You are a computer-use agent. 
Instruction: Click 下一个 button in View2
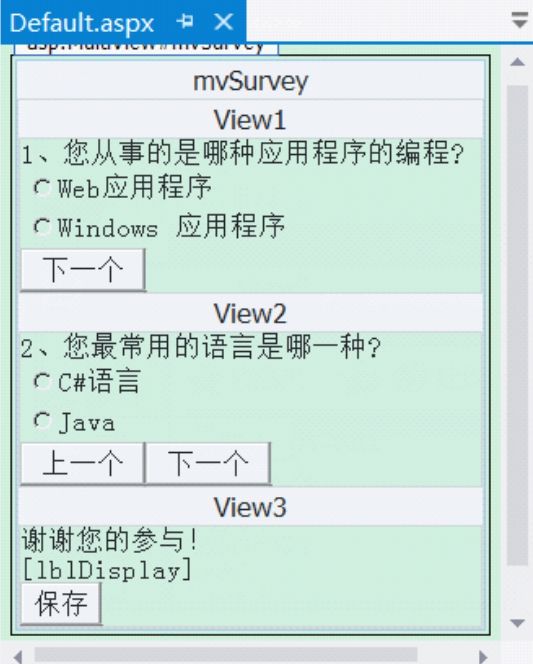coord(208,463)
